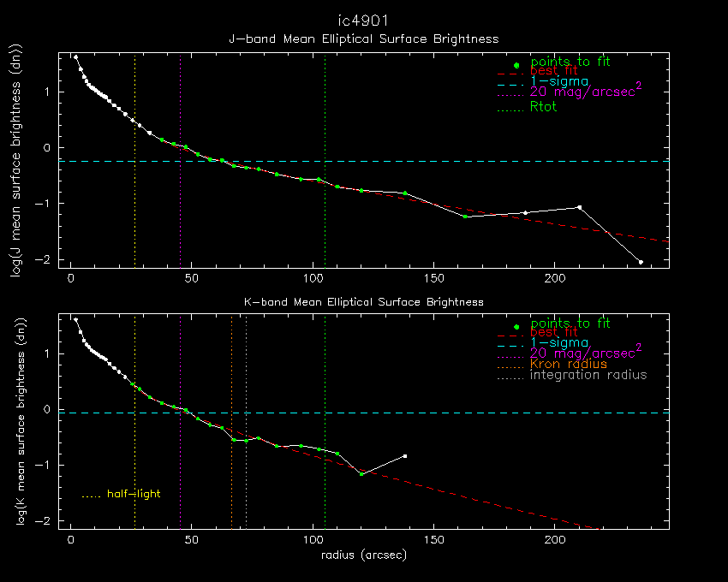The image size is (728, 582).
Task: Click the 'half-light' text label in K-band plot
Action: (134, 494)
